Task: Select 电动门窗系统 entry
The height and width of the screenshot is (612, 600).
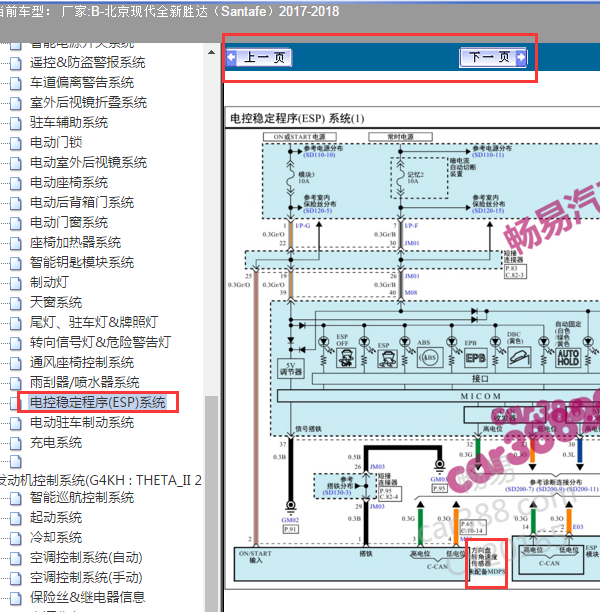Action: tap(69, 222)
